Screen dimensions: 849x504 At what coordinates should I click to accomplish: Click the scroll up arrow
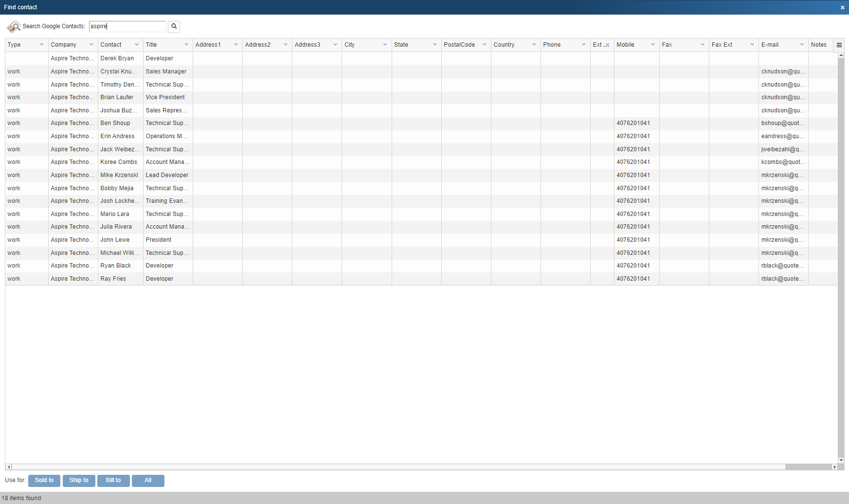(841, 55)
